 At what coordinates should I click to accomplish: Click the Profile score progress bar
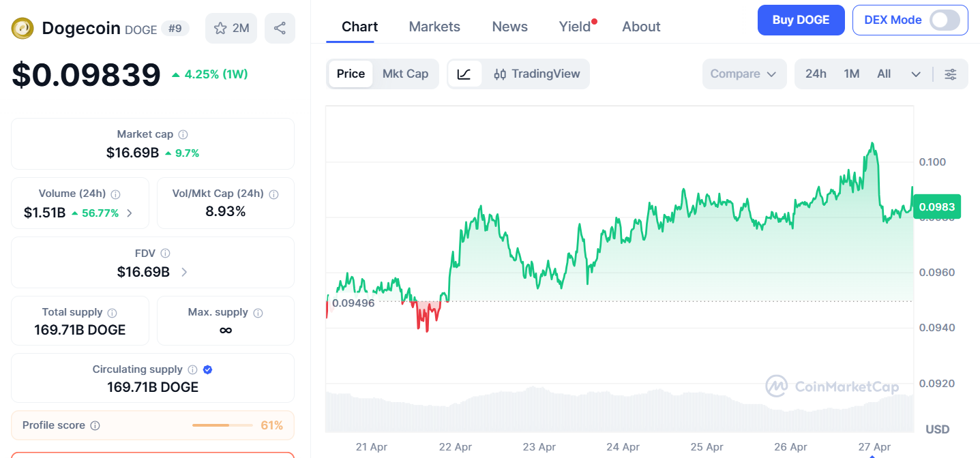tap(222, 425)
